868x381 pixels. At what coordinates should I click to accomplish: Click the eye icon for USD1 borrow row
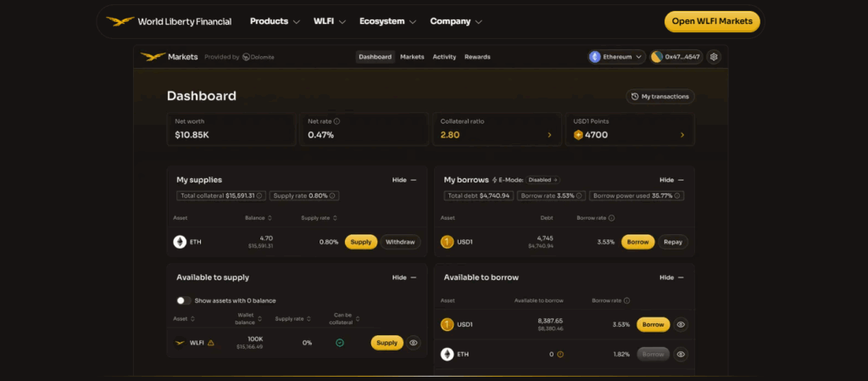click(x=681, y=324)
